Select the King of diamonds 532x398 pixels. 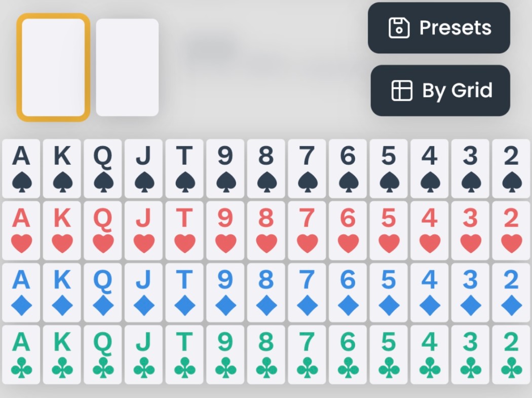tap(62, 293)
